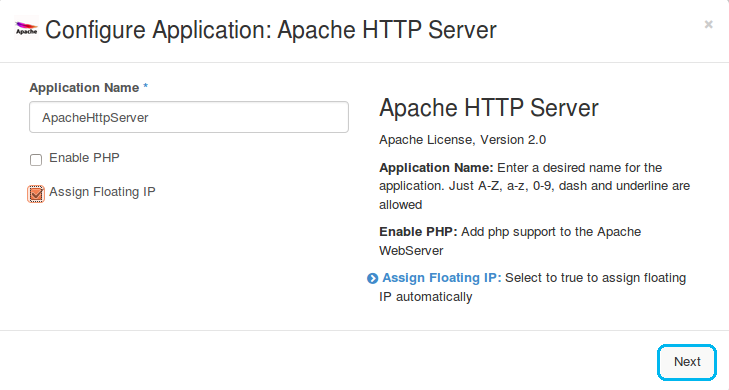Click the Assign Floating IP checkbox label
729x390 pixels.
[x=102, y=192]
